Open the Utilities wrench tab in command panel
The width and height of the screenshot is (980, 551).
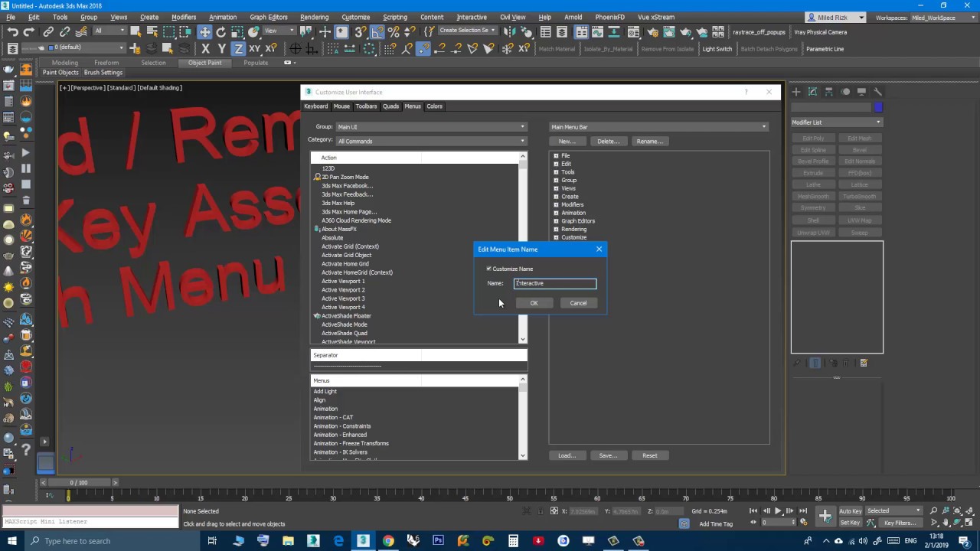[878, 92]
